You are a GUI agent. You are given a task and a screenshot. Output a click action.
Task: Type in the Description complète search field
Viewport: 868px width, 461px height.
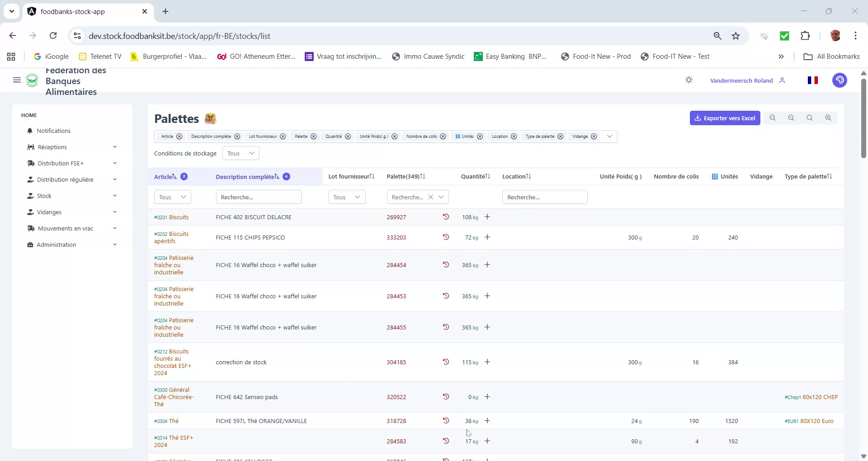[x=259, y=197]
